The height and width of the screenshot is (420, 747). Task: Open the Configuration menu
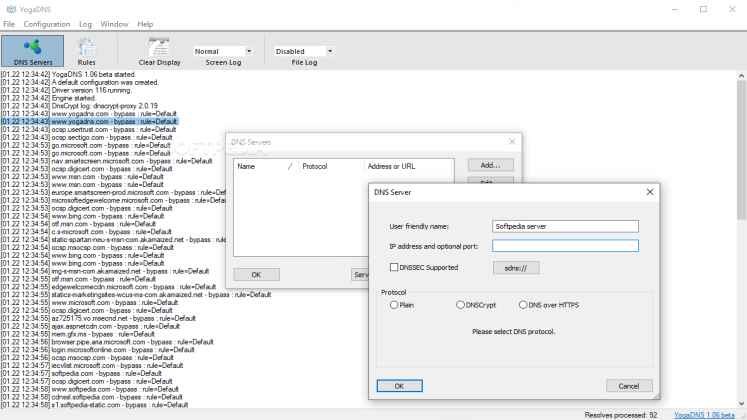pos(47,23)
